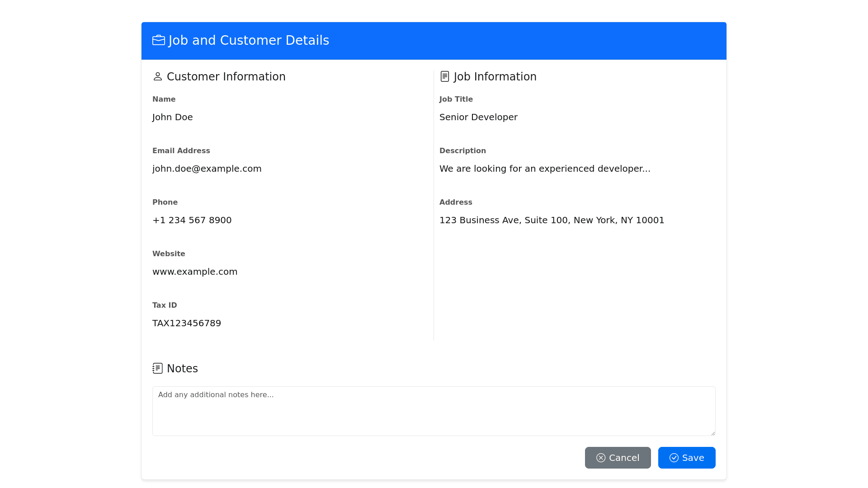Focus the additional notes text area
This screenshot has width=868, height=488.
click(433, 411)
